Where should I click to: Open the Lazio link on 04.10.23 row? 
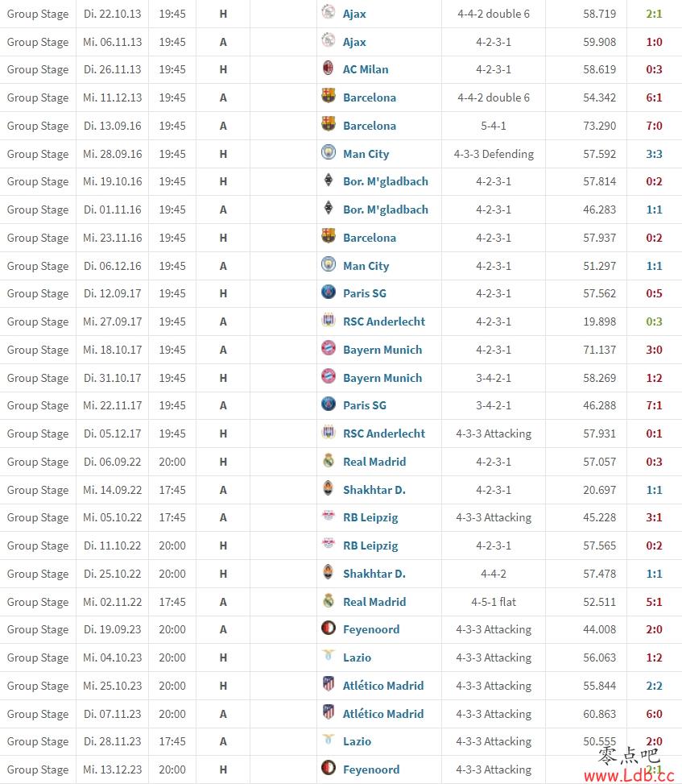(357, 658)
